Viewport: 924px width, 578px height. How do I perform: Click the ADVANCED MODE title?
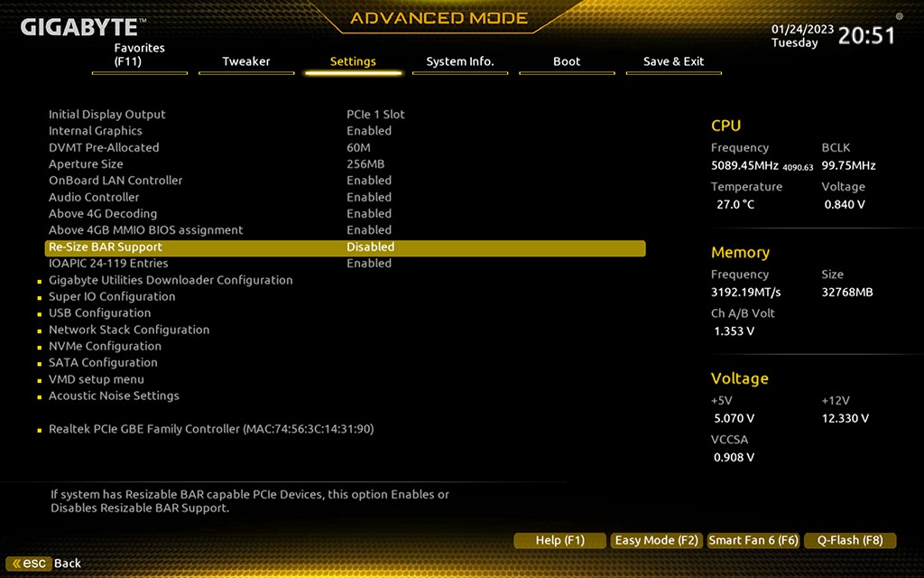[x=439, y=18]
